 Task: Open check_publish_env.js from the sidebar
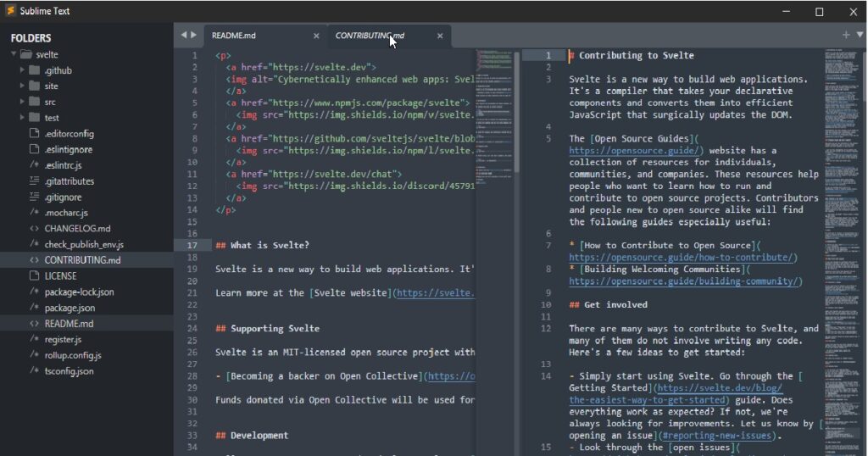click(84, 244)
